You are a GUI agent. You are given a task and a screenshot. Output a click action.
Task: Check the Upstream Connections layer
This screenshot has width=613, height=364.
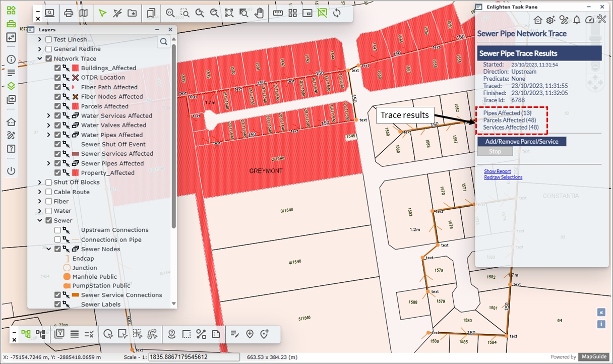57,230
